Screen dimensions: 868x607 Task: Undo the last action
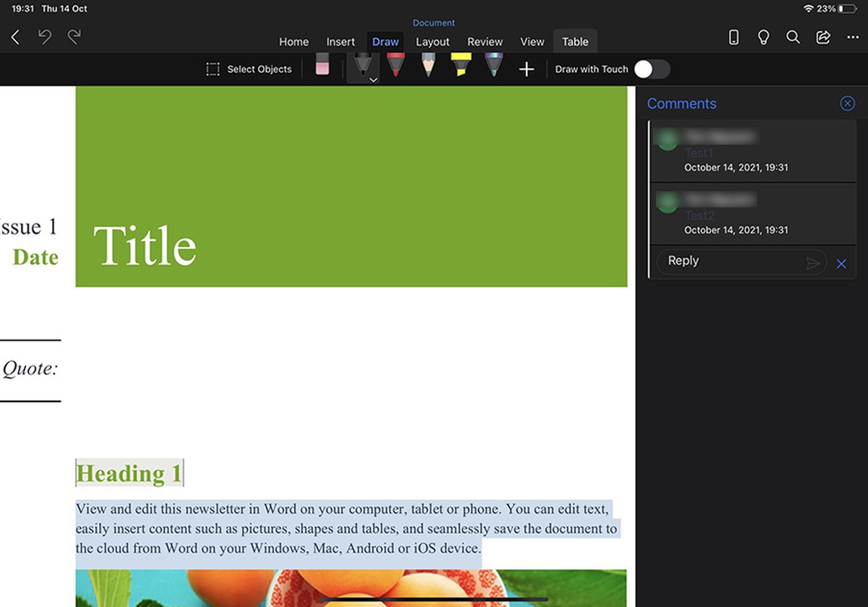[x=44, y=37]
